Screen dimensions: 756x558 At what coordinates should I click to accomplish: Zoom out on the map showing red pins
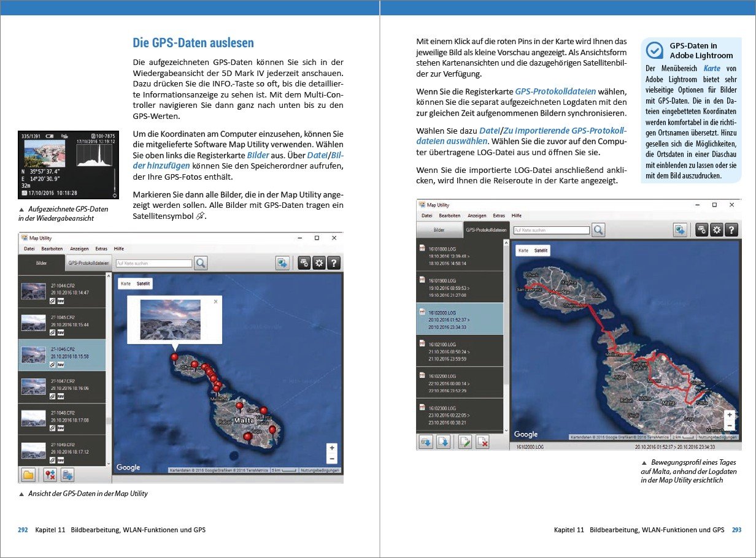pos(332,458)
